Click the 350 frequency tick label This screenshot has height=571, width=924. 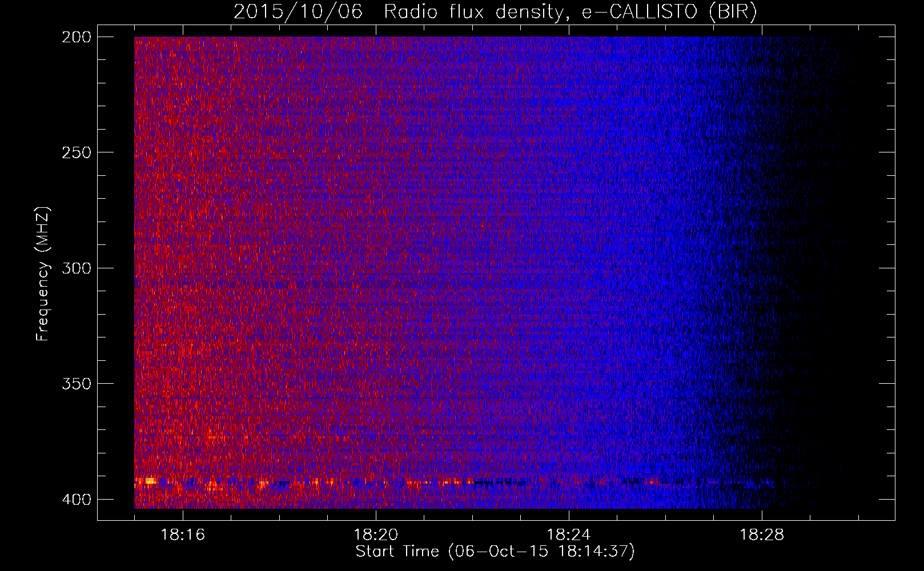point(76,384)
